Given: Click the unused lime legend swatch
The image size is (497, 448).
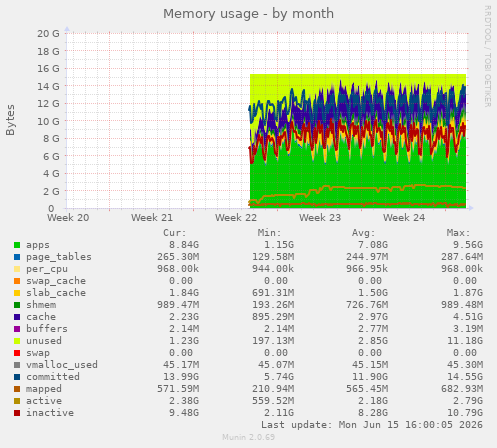Looking at the screenshot, I should click(17, 341).
